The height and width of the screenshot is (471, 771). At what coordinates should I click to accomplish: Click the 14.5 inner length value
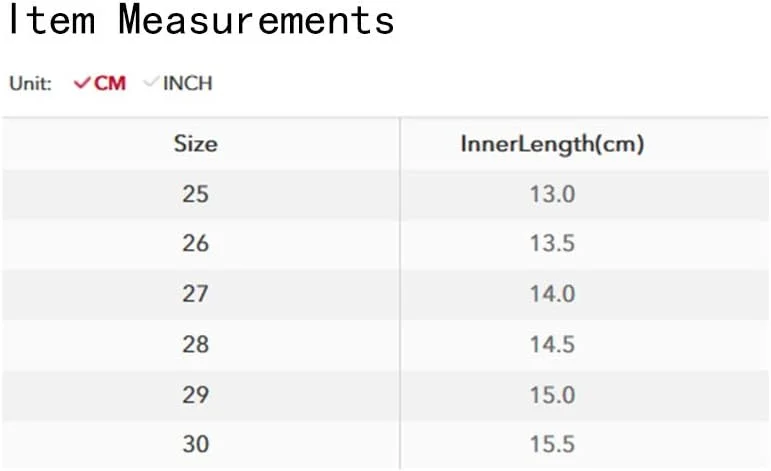pyautogui.click(x=552, y=344)
